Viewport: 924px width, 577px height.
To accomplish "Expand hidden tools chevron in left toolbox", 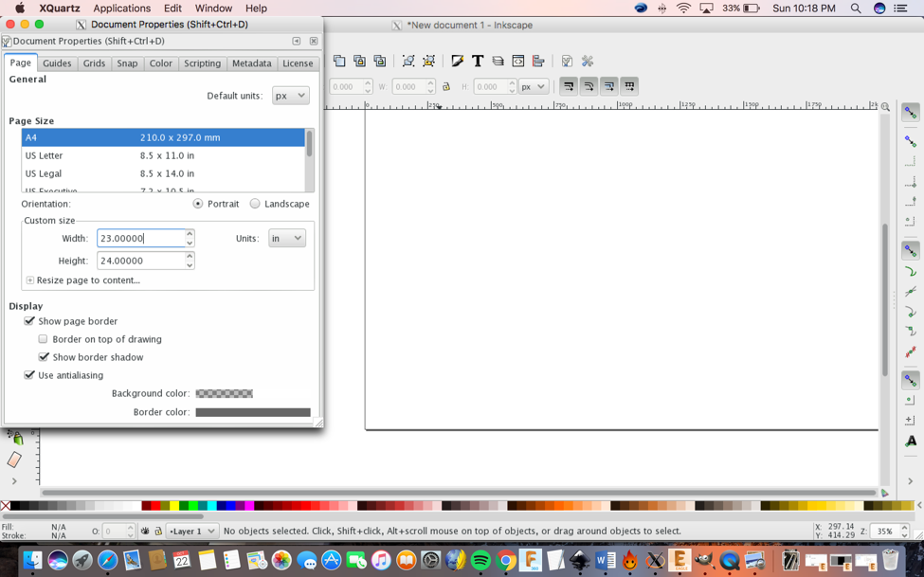I will 14,481.
